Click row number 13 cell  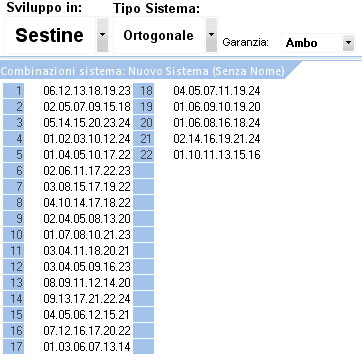point(14,283)
